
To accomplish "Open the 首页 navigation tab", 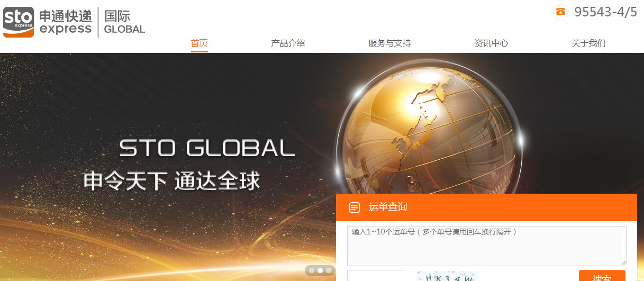I will [199, 43].
